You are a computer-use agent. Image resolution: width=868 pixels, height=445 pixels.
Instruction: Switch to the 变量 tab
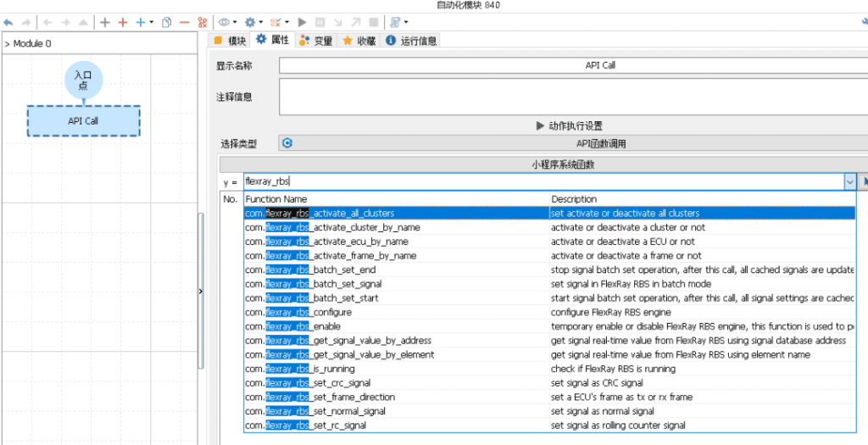(316, 41)
